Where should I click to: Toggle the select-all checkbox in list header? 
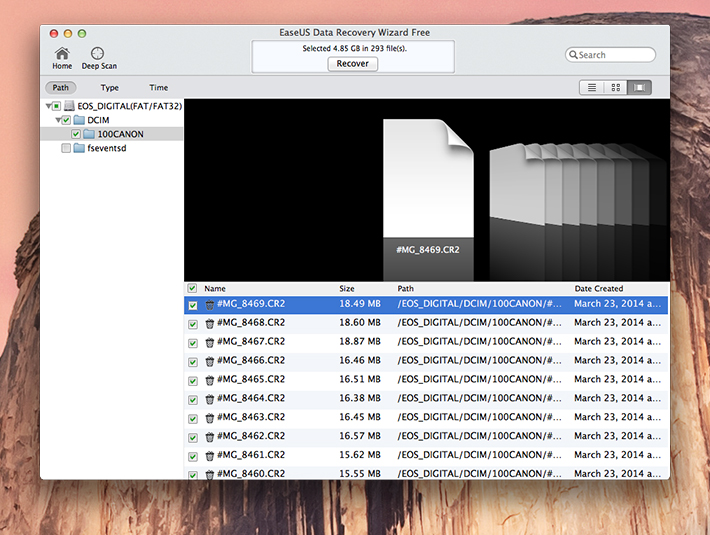(x=192, y=288)
